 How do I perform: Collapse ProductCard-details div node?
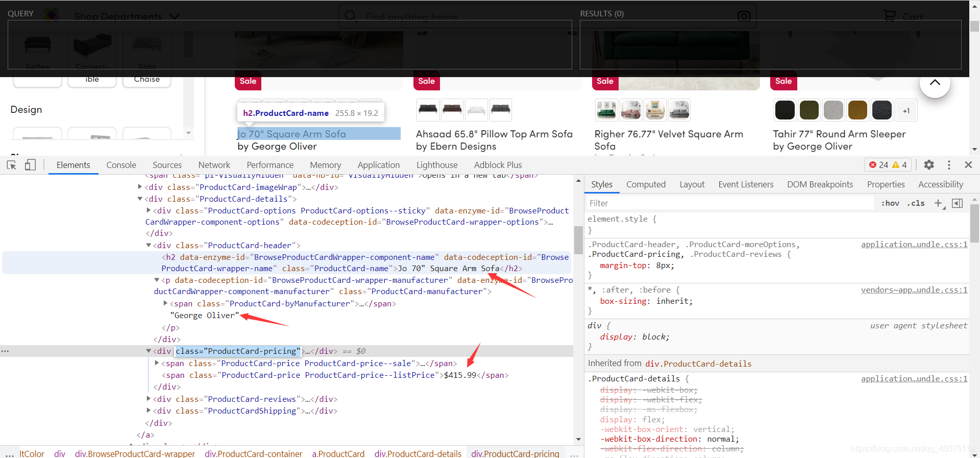pos(140,199)
